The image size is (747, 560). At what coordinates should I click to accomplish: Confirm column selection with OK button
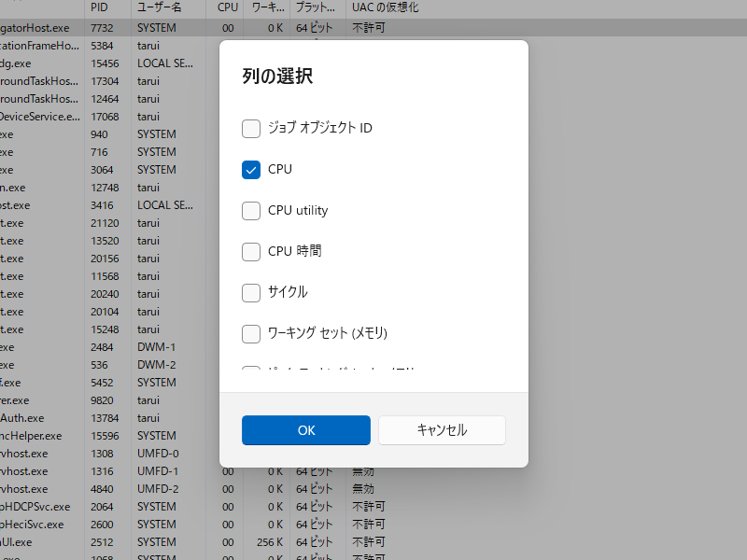pyautogui.click(x=305, y=430)
